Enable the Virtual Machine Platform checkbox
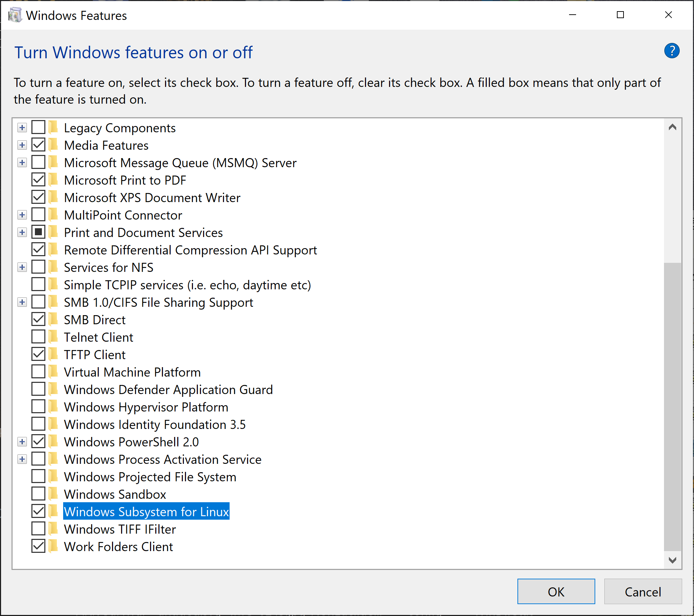Image resolution: width=694 pixels, height=616 pixels. (38, 372)
